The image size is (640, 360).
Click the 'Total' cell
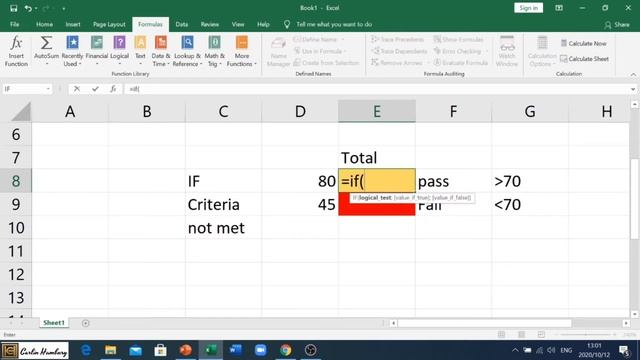click(377, 158)
